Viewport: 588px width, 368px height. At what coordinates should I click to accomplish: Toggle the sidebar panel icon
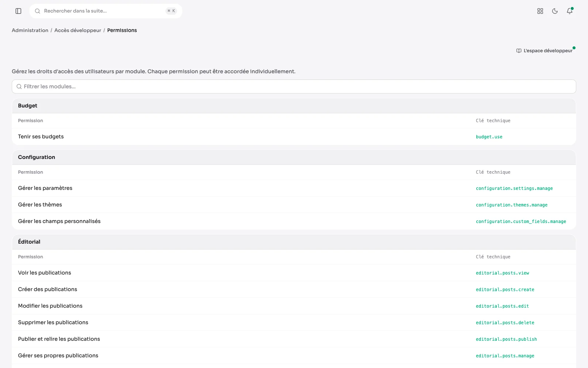(18, 11)
